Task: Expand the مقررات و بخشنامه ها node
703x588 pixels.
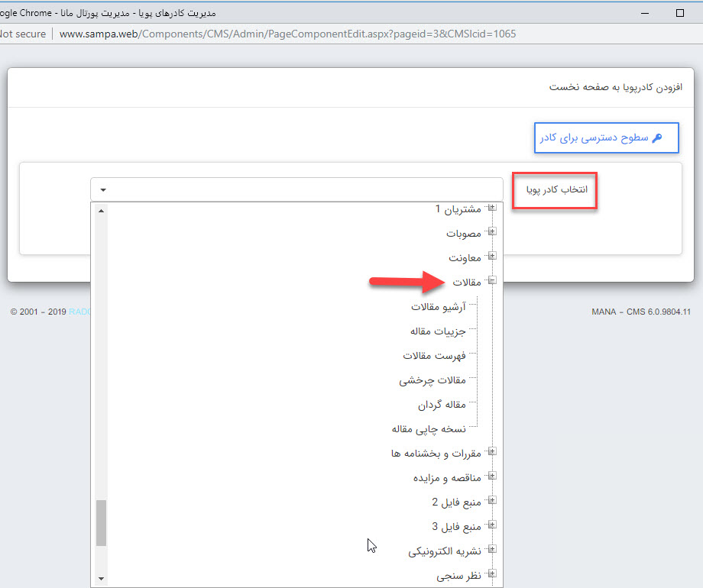Action: [492, 452]
